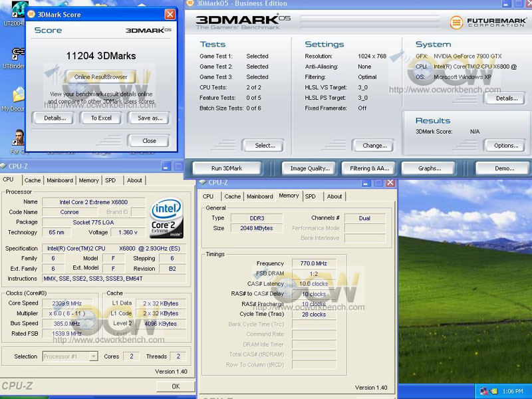The width and height of the screenshot is (532, 399).
Task: Click the "Microsoft Windows XP" OS text
Action: pyautogui.click(x=462, y=77)
